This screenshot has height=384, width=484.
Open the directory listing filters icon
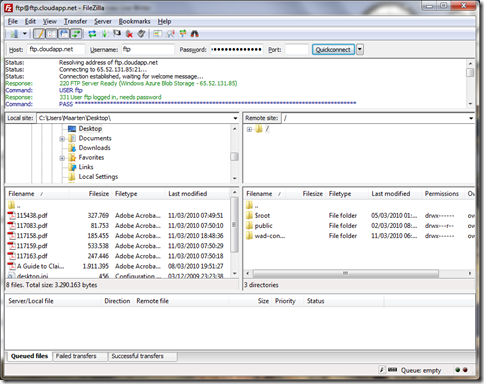(x=158, y=34)
